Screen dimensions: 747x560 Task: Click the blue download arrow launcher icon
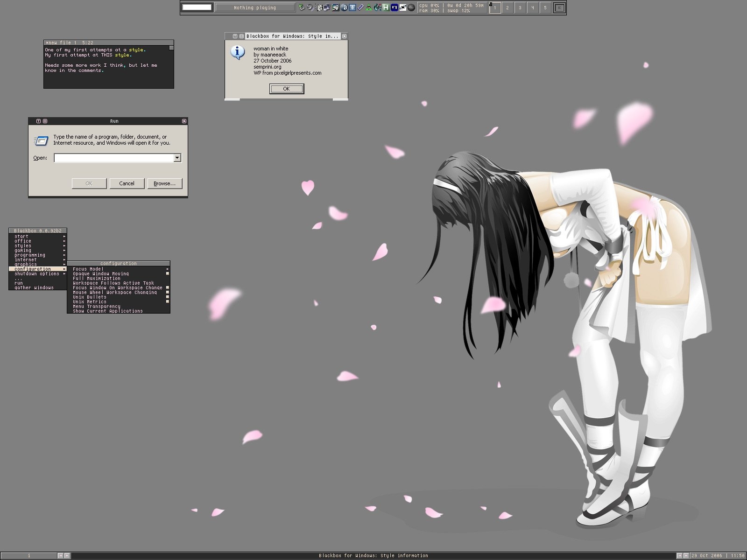tap(352, 7)
